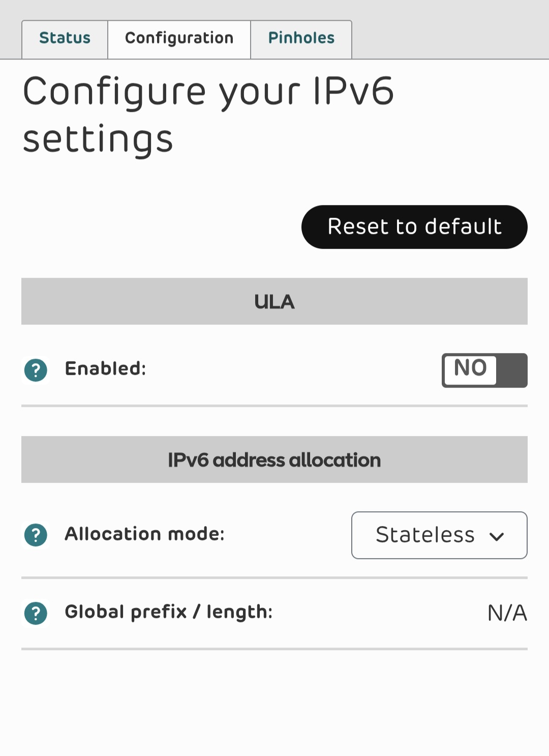Select the Stateless text in combo box
Screen dimensions: 549x756
tap(425, 535)
